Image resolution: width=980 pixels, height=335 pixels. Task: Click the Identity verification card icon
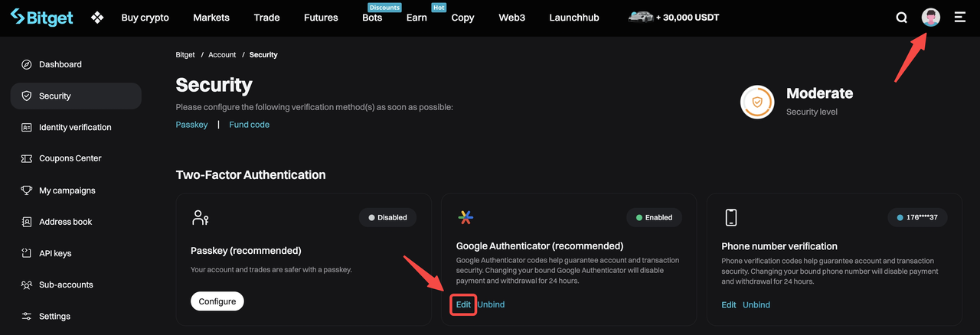pyautogui.click(x=27, y=127)
